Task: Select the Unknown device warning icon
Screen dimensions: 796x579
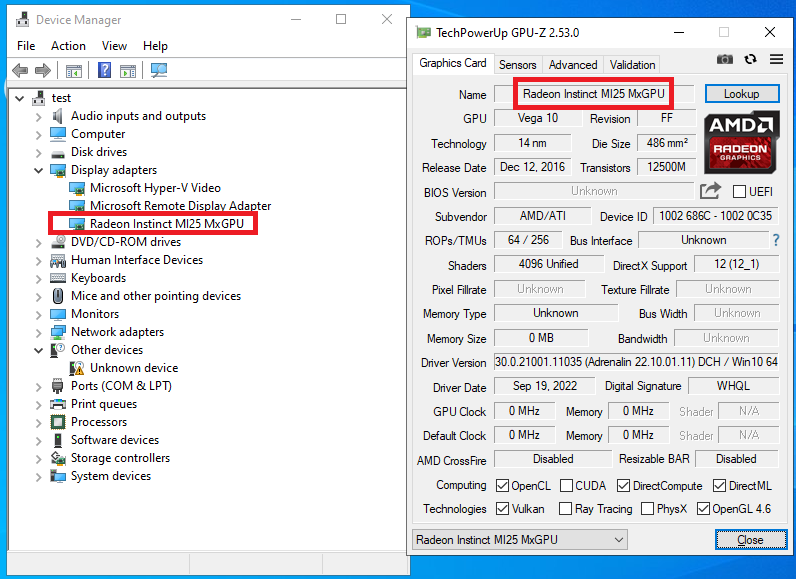Action: point(77,368)
